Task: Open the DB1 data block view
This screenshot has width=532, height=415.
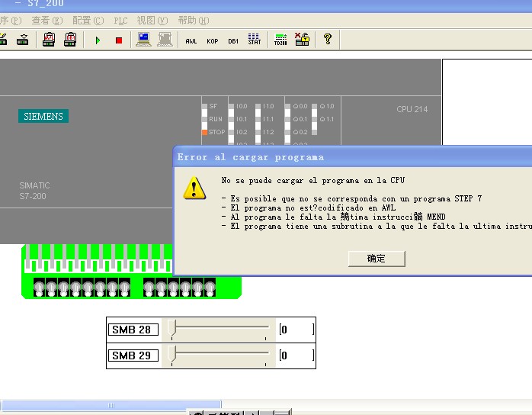Action: coord(233,40)
